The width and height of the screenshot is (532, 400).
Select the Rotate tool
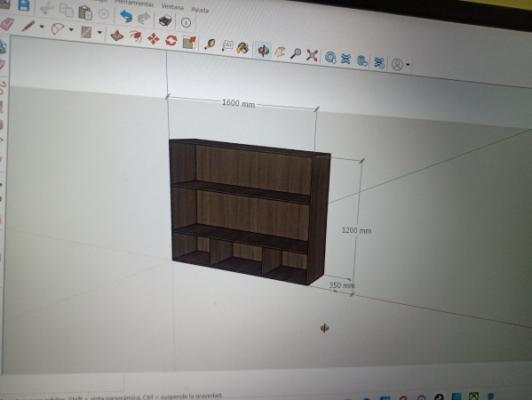[x=171, y=41]
